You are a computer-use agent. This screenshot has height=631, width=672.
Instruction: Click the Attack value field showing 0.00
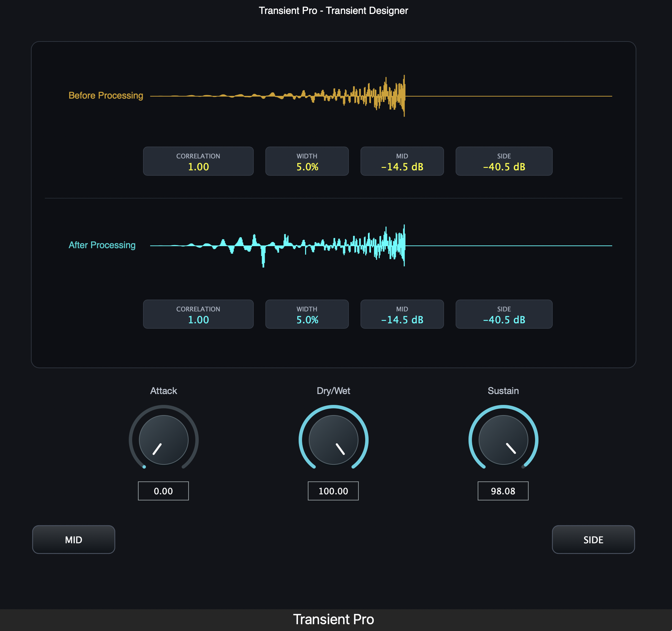163,491
